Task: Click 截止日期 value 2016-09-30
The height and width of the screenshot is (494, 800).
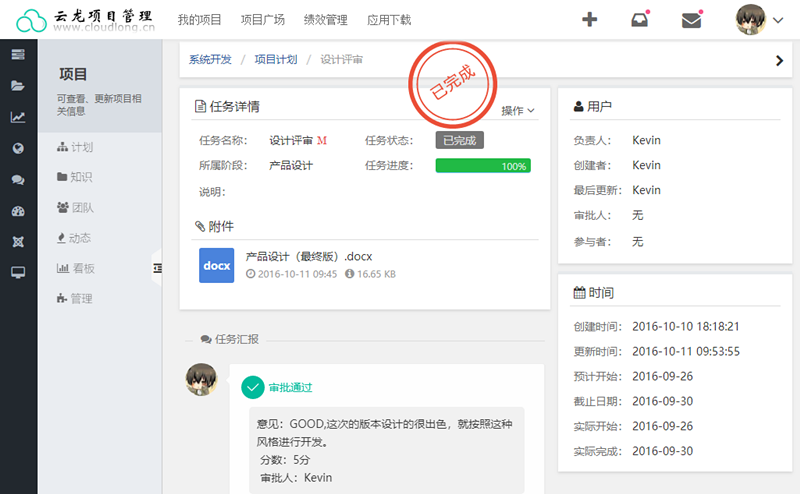Action: 663,401
